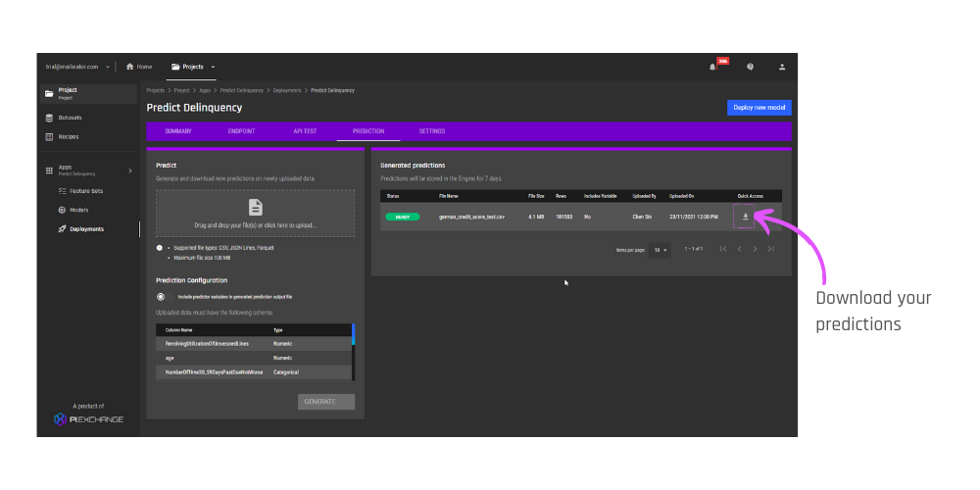
Task: Click the file upload document icon
Action: click(255, 207)
